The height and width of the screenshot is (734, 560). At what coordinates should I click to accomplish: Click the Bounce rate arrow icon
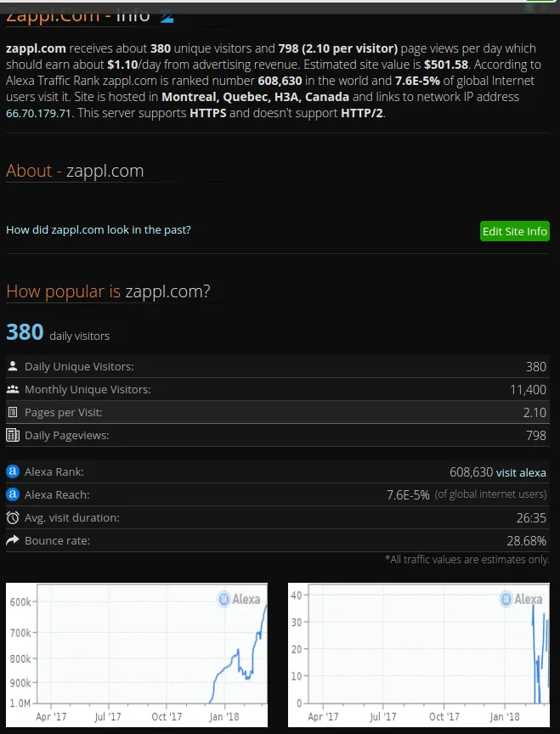pyautogui.click(x=13, y=540)
